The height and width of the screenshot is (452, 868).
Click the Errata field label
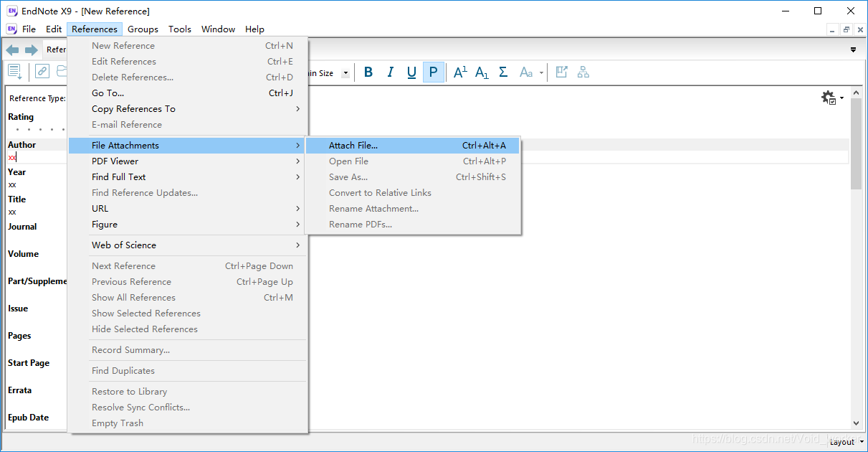pos(19,390)
